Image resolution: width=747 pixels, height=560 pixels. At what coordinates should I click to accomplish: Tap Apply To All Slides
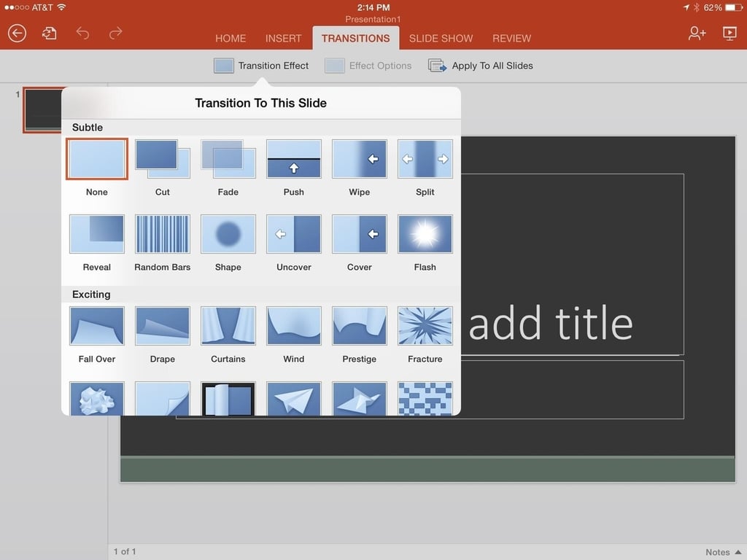click(x=480, y=66)
